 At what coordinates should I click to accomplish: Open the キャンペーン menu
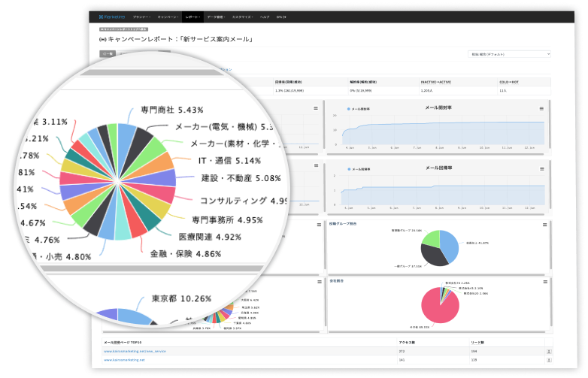[168, 17]
